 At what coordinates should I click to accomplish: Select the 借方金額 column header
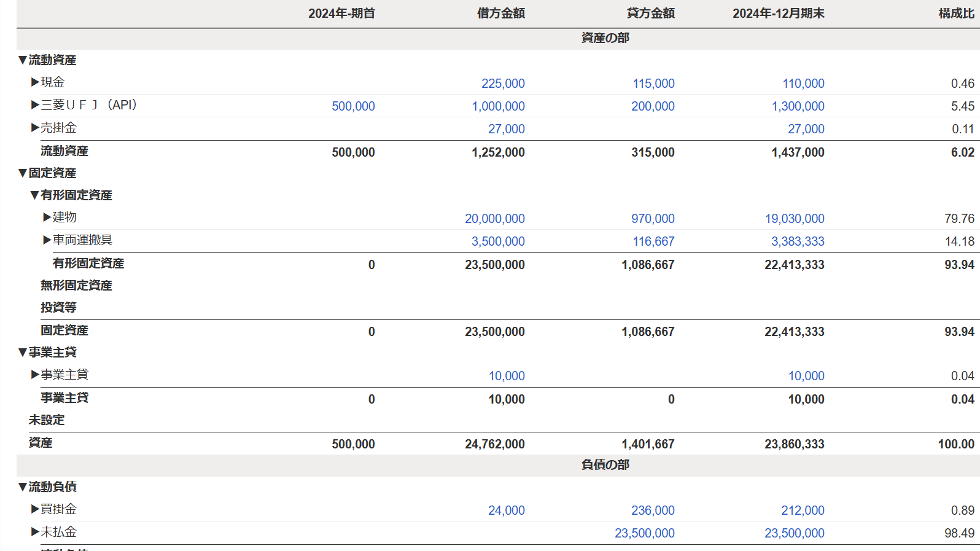point(501,14)
